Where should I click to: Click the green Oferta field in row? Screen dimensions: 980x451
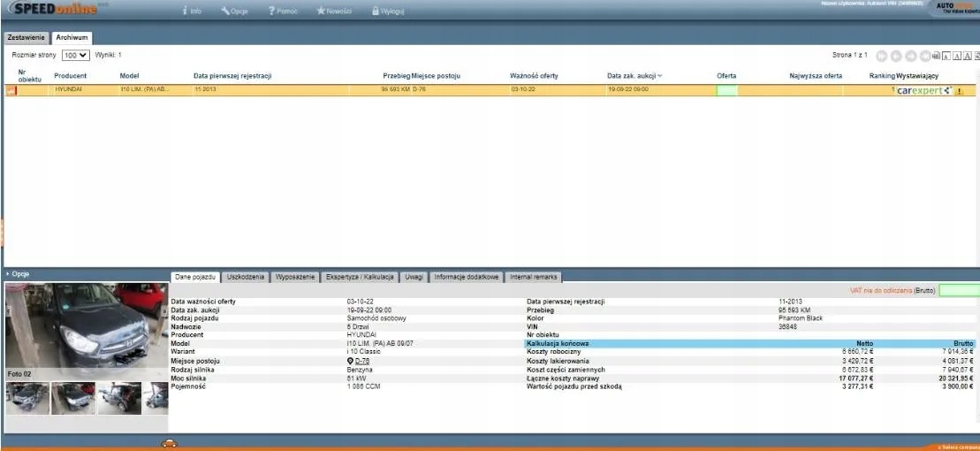pyautogui.click(x=726, y=90)
